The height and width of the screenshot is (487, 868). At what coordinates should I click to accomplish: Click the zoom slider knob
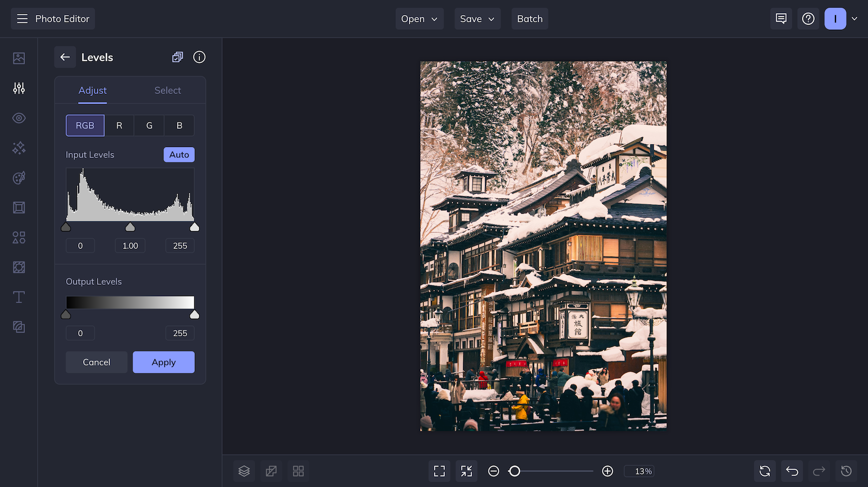coord(514,471)
